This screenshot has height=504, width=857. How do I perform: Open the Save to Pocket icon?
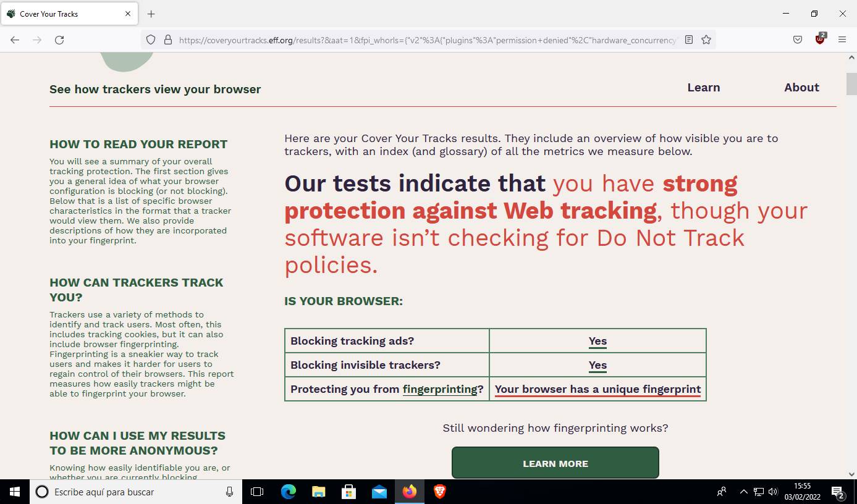tap(798, 40)
